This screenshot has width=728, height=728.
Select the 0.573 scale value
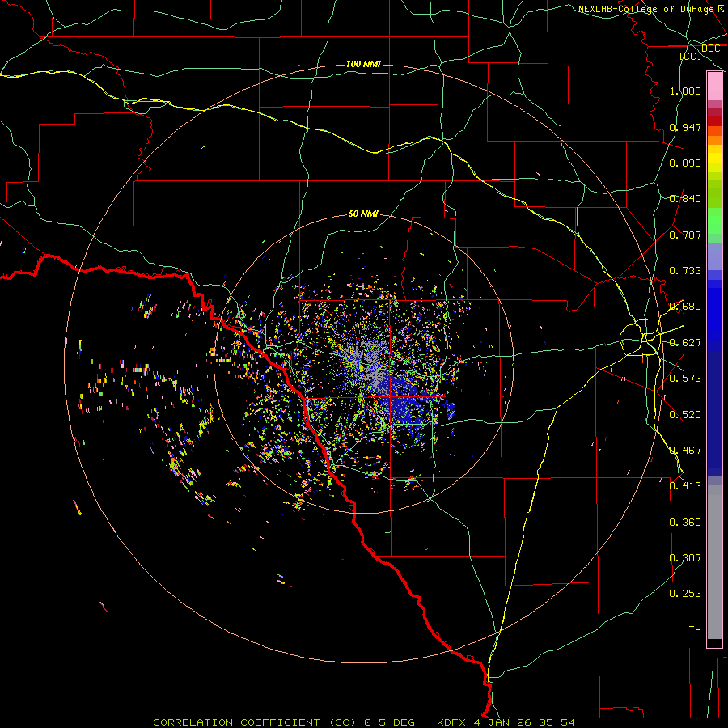coord(685,379)
